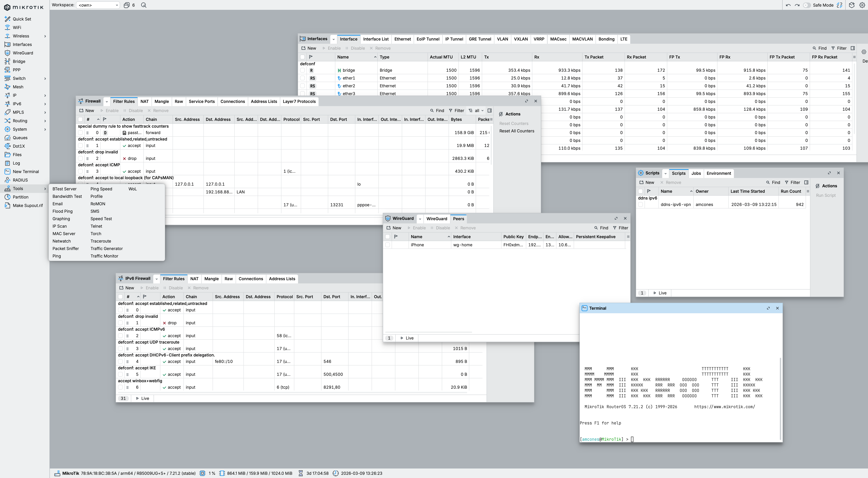Click Reset All Counters

(x=517, y=131)
